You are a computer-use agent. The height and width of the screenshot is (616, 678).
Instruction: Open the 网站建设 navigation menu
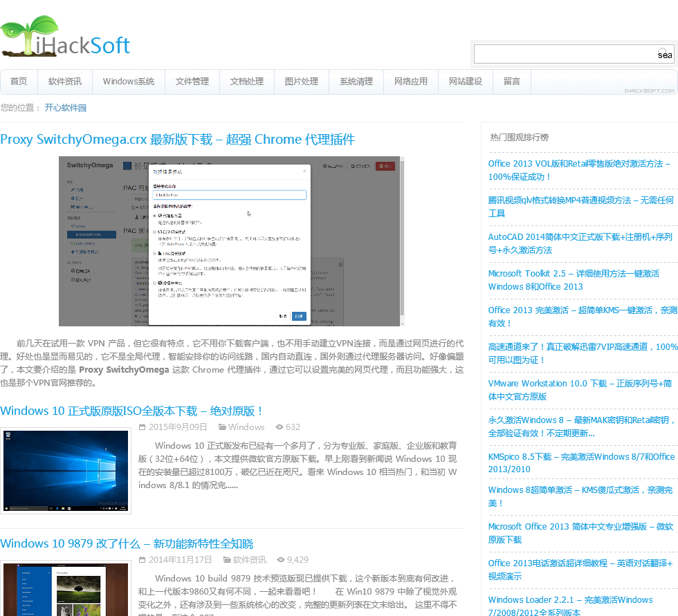click(x=465, y=82)
